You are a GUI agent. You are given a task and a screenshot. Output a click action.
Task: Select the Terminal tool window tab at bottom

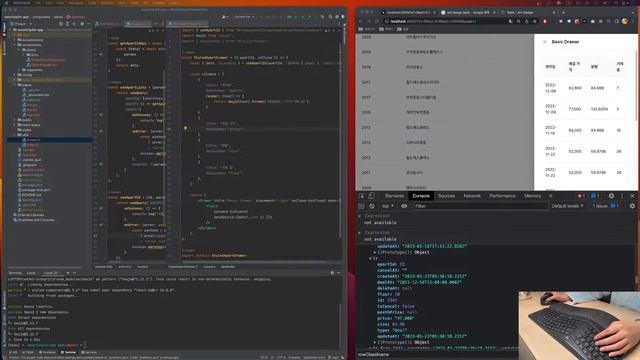[69, 352]
